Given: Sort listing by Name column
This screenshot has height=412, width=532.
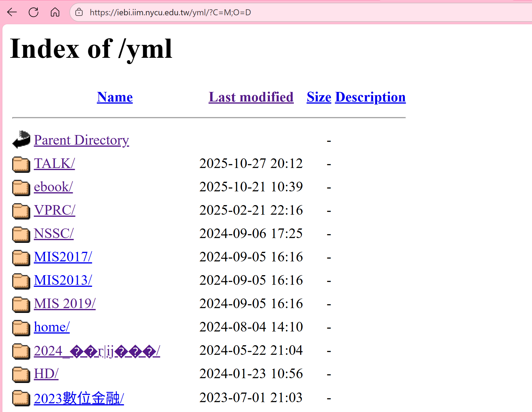Looking at the screenshot, I should [115, 97].
